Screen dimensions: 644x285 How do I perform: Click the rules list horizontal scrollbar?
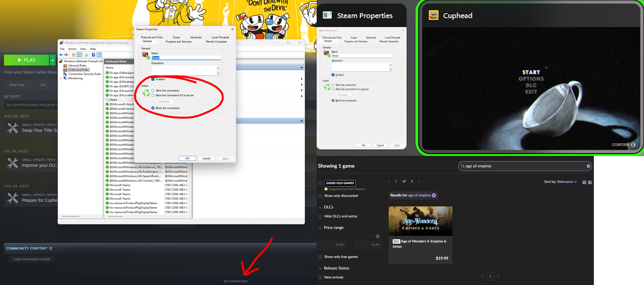tap(115, 216)
